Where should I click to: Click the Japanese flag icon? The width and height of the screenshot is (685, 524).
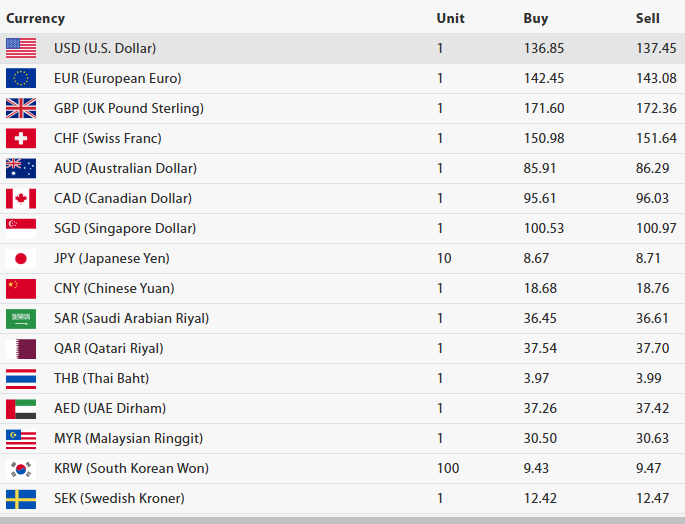click(21, 258)
